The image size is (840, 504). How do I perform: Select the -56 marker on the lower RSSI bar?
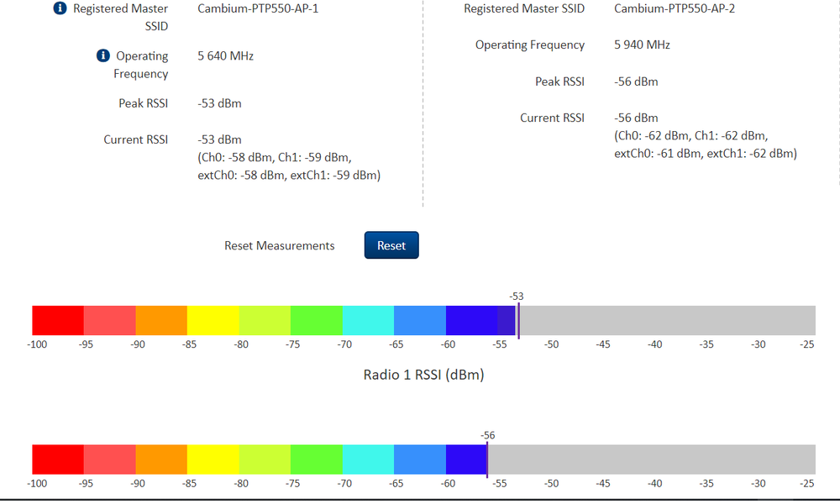[487, 459]
